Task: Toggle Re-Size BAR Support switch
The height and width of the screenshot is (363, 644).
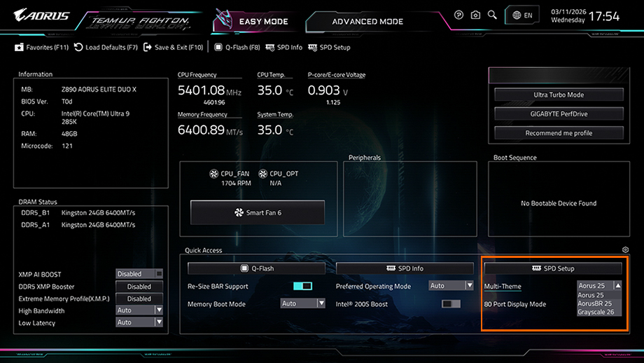Action: 302,286
